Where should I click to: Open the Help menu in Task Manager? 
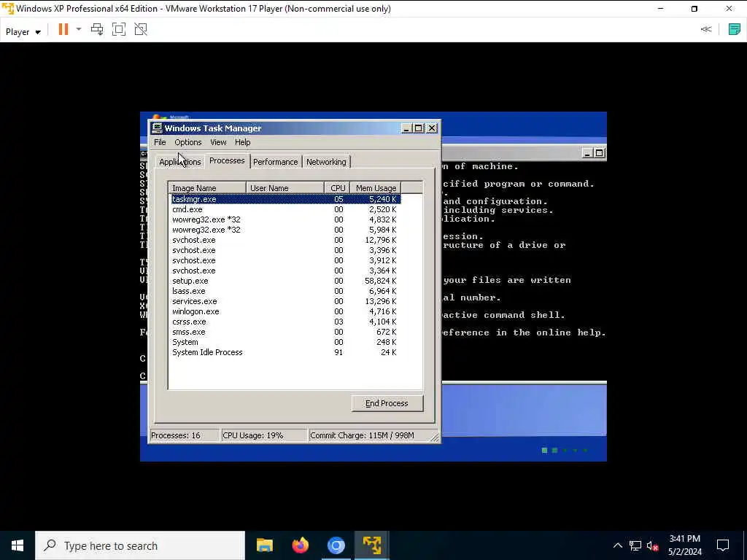242,142
